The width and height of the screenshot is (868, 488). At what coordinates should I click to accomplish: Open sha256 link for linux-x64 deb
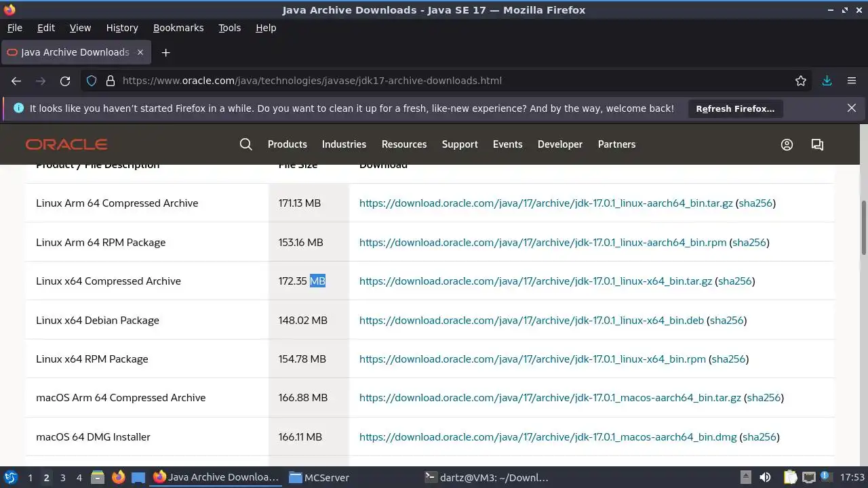coord(727,321)
